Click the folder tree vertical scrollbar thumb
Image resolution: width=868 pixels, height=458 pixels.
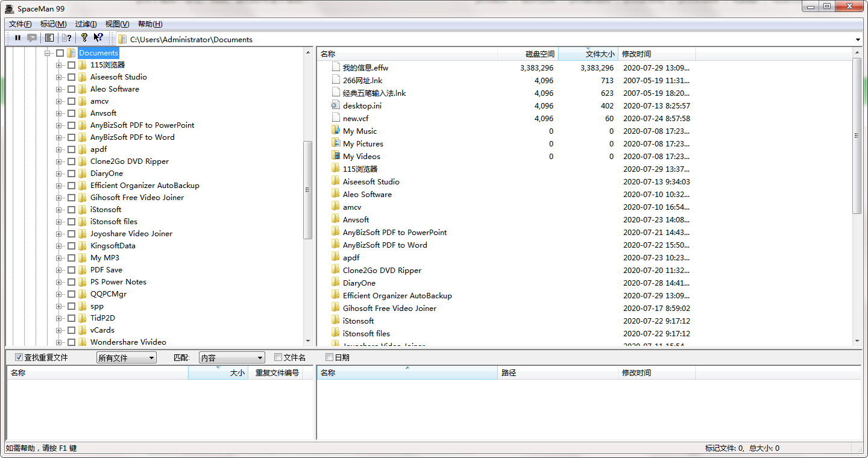tap(307, 190)
